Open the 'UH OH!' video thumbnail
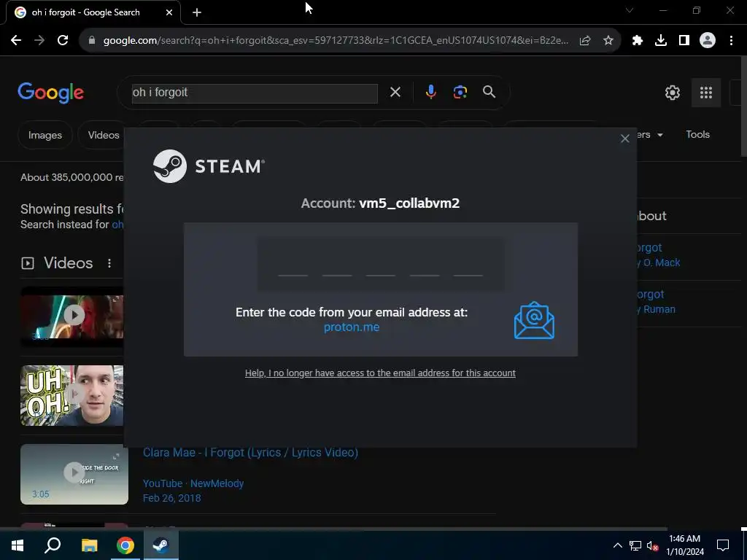The width and height of the screenshot is (747, 560). tap(72, 395)
